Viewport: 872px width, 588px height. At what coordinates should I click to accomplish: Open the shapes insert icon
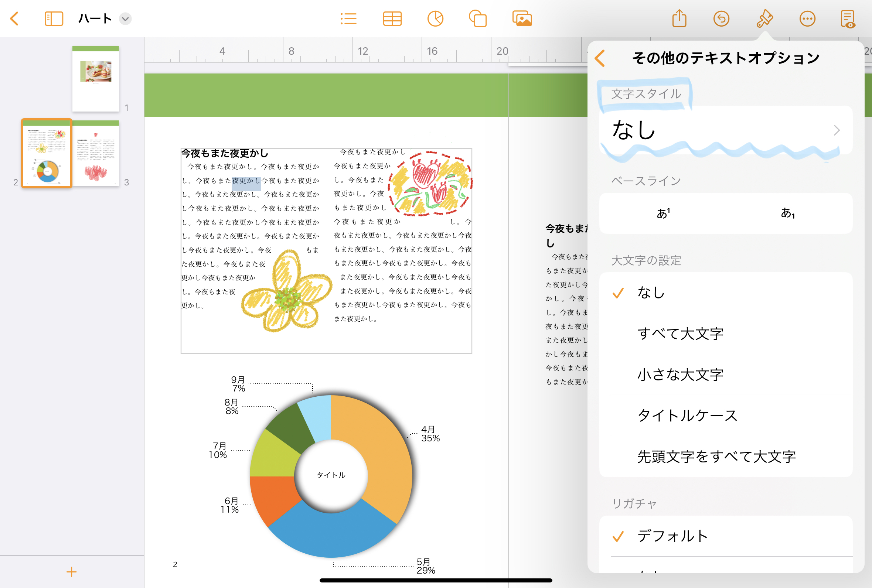[x=477, y=18]
